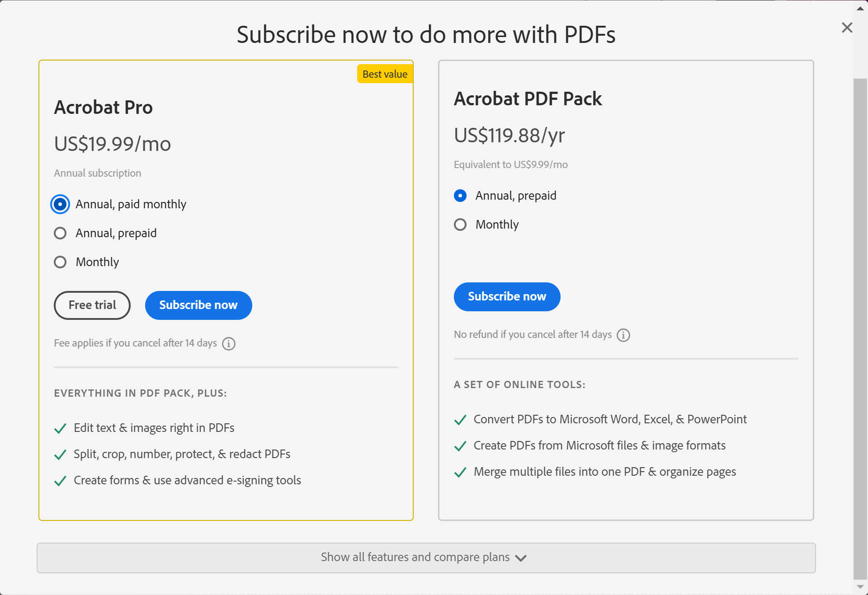Click info icon next to 'No refund' note
868x595 pixels.
click(623, 335)
